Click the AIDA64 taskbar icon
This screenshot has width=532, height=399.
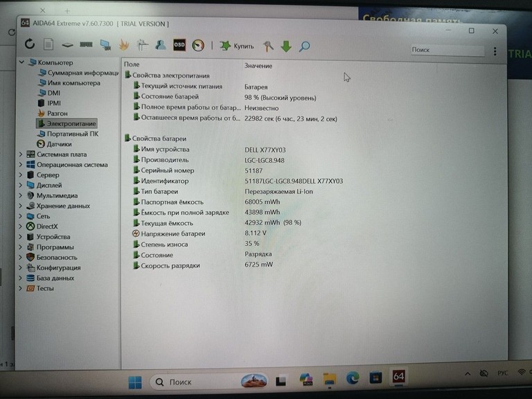tap(399, 377)
